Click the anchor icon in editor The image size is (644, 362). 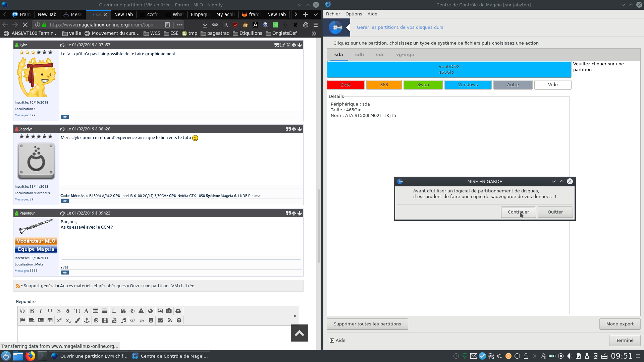click(87, 320)
